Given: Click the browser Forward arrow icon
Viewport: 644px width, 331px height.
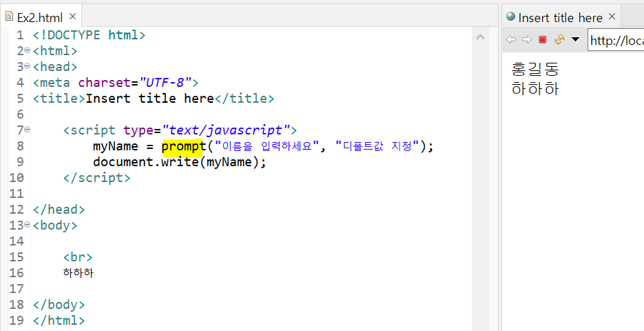Looking at the screenshot, I should [x=526, y=39].
